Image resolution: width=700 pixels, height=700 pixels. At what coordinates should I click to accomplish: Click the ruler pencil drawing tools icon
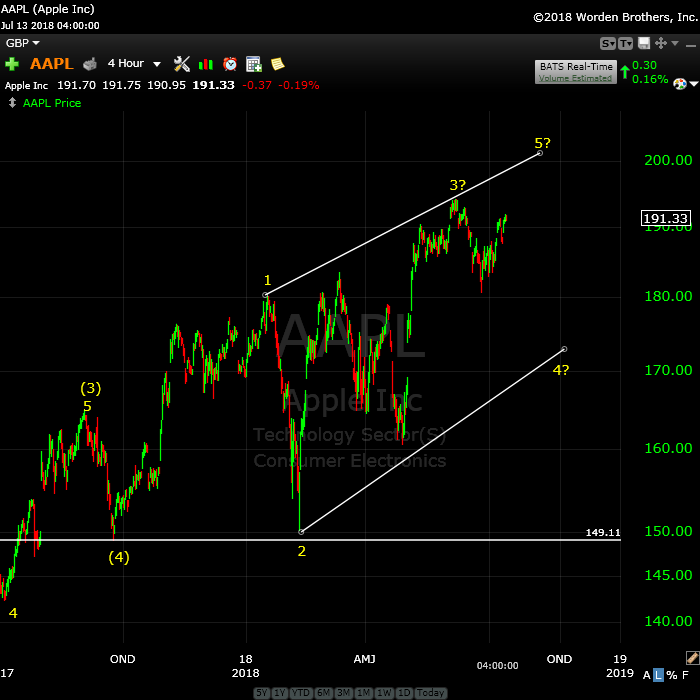pyautogui.click(x=692, y=658)
